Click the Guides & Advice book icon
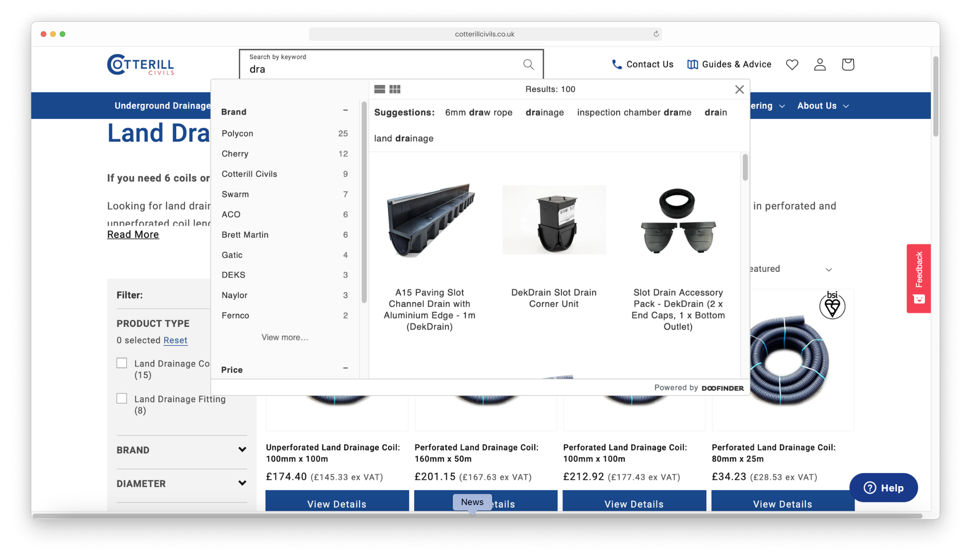This screenshot has width=971, height=560. [693, 65]
